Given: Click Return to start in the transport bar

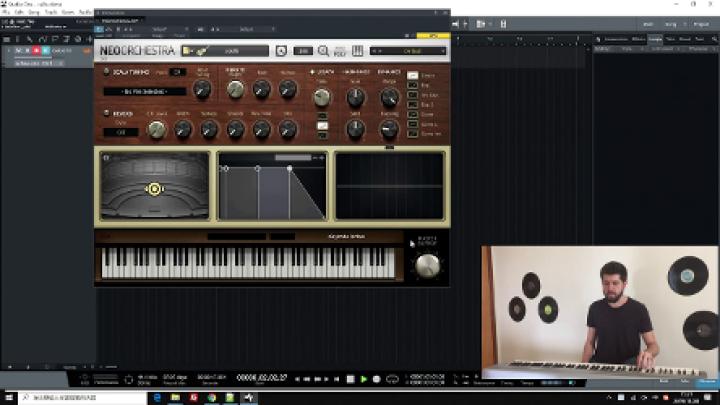Looking at the screenshot, I should click(337, 379).
